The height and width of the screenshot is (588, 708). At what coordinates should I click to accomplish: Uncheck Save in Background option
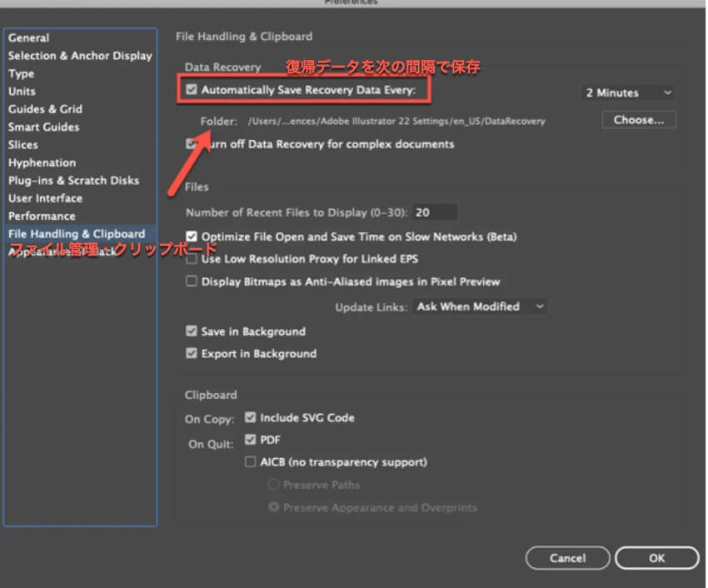coord(192,331)
